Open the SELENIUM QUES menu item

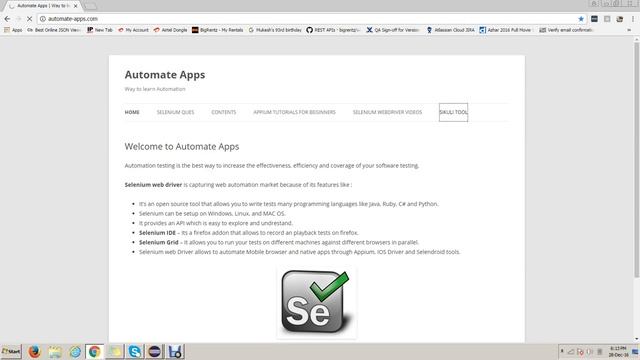point(176,112)
